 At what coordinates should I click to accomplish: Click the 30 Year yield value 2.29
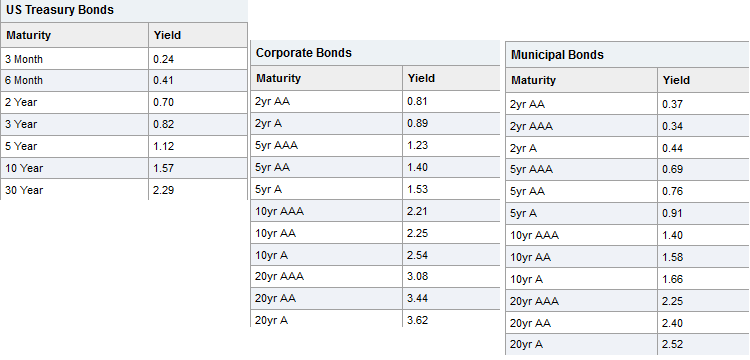[x=164, y=190]
